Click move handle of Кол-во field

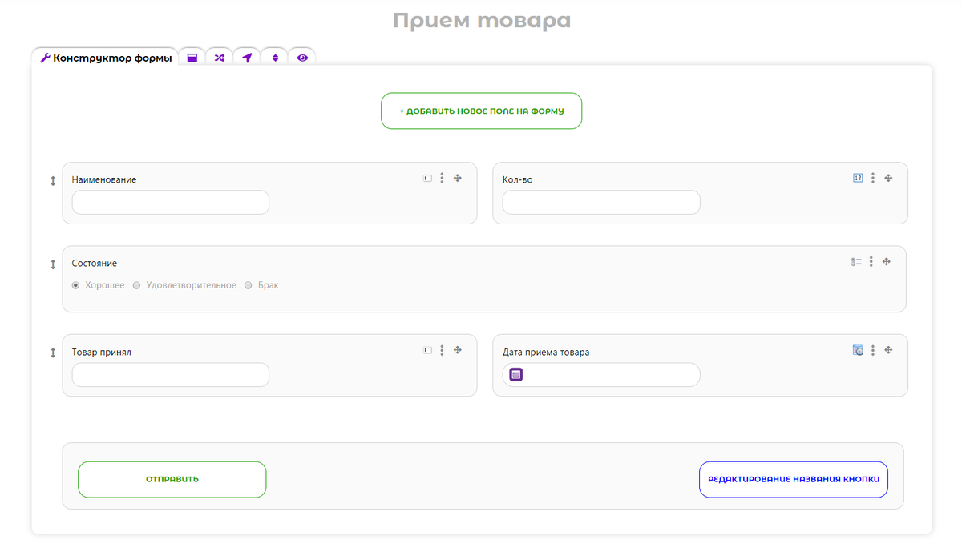[x=888, y=179]
